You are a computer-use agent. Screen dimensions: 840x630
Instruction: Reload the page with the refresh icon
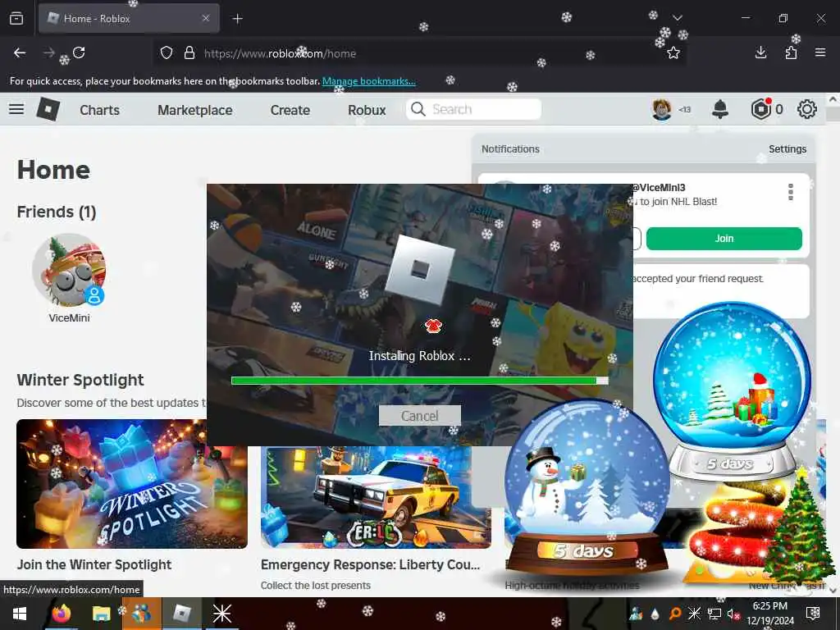[x=79, y=52]
